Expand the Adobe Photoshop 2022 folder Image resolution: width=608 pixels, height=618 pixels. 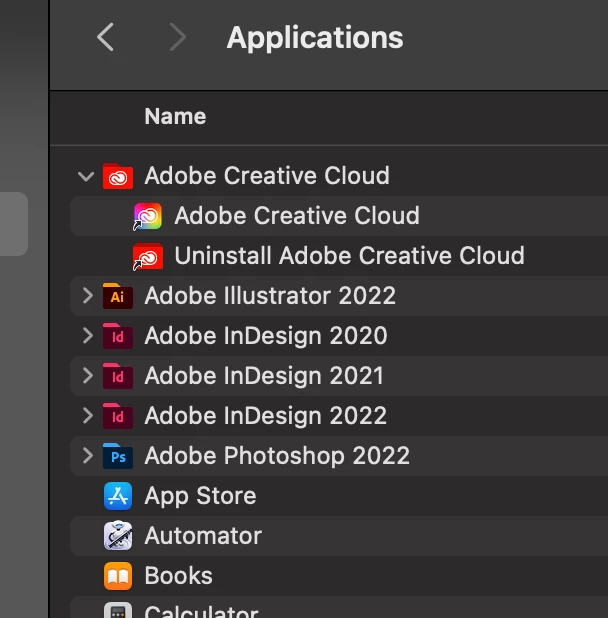tap(87, 456)
